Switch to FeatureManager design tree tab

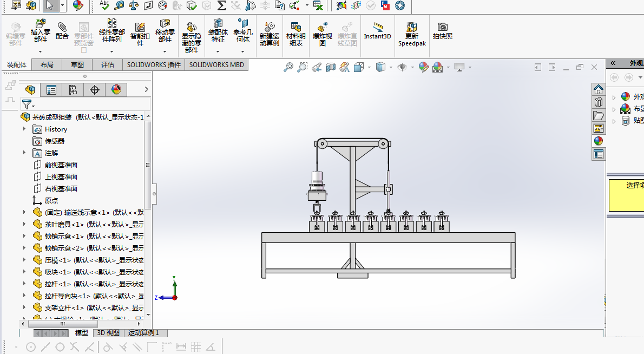point(30,90)
